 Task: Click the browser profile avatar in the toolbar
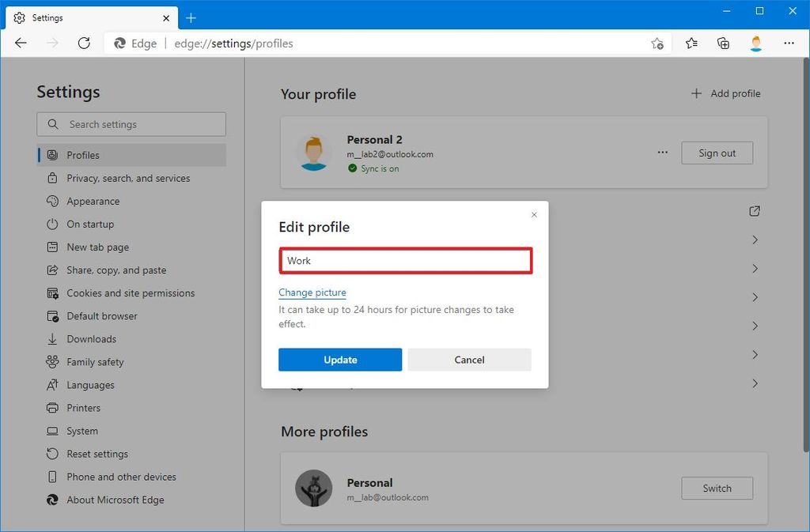756,43
